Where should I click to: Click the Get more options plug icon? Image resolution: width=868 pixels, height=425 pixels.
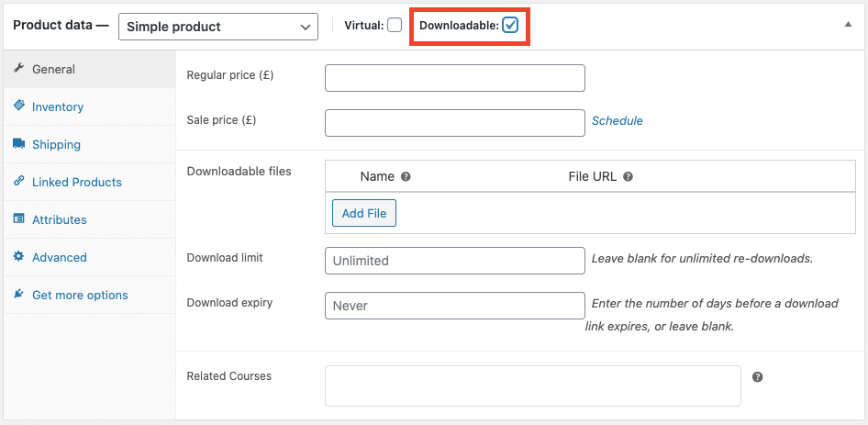18,295
